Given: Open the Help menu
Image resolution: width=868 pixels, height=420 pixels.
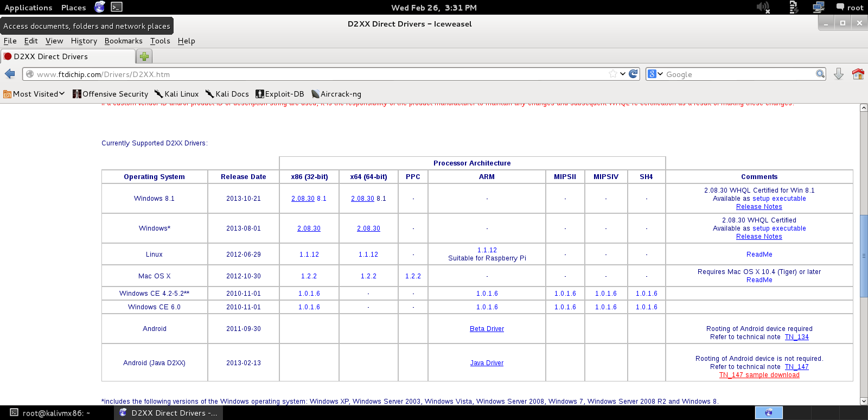Looking at the screenshot, I should tap(186, 41).
